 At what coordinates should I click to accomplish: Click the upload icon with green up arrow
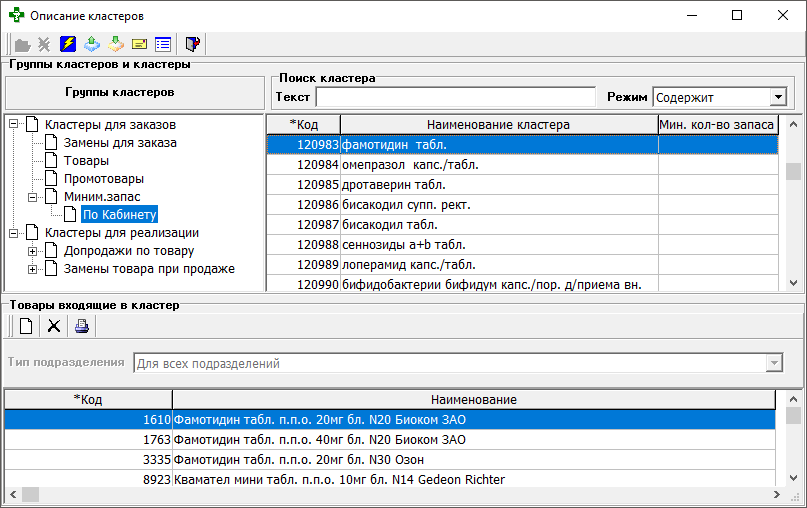pos(92,44)
